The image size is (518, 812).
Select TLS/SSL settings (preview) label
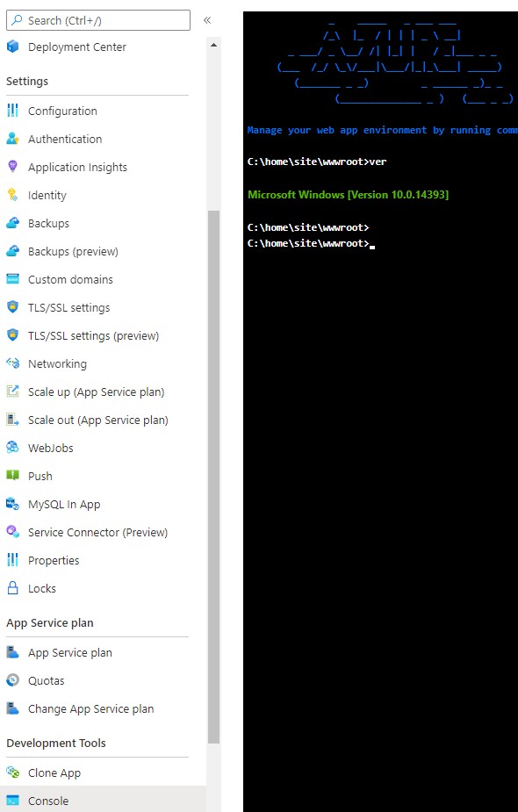tap(93, 335)
